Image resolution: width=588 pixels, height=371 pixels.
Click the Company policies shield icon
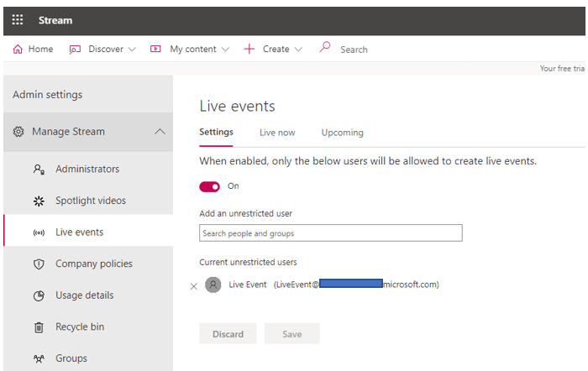(39, 264)
